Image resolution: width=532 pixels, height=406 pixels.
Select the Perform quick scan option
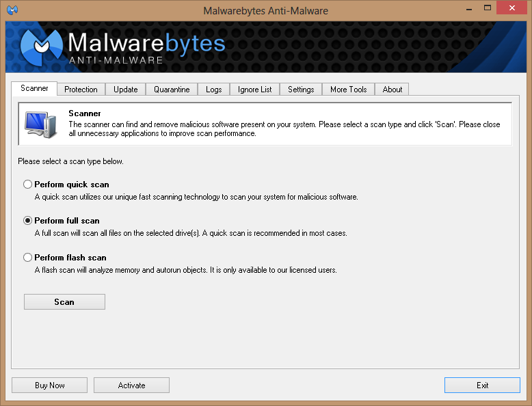[28, 185]
